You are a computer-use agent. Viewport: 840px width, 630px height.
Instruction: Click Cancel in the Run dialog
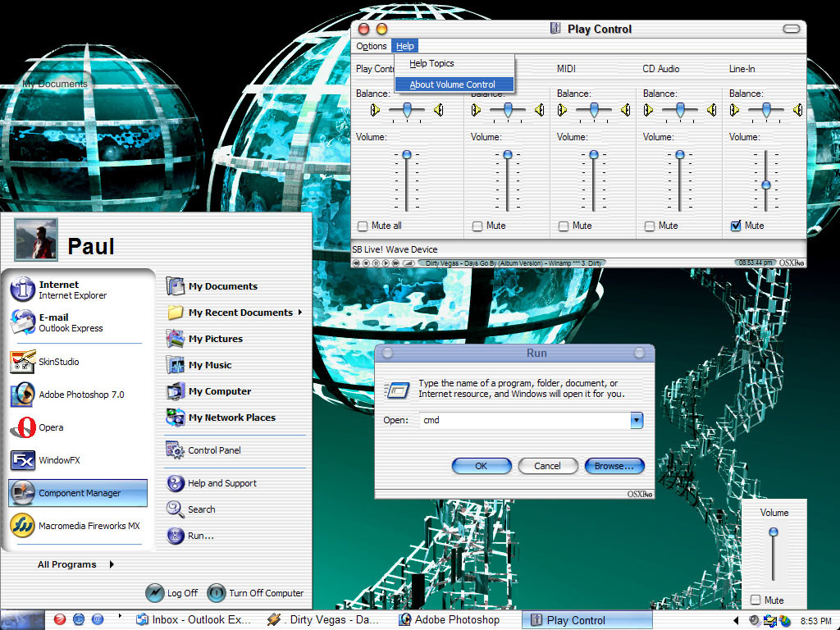547,466
